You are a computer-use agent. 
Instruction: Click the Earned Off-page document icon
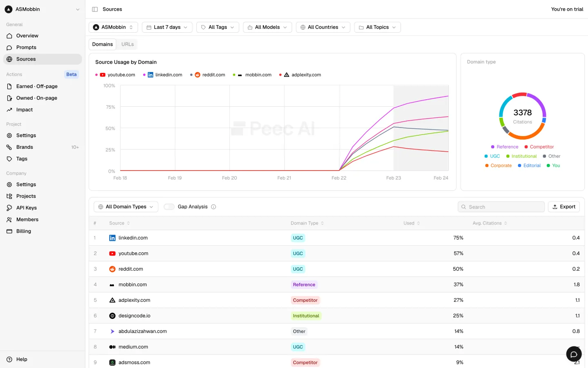click(9, 86)
